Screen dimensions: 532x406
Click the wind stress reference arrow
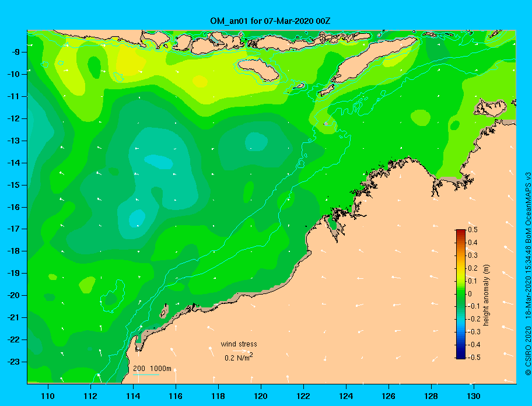tap(240, 351)
